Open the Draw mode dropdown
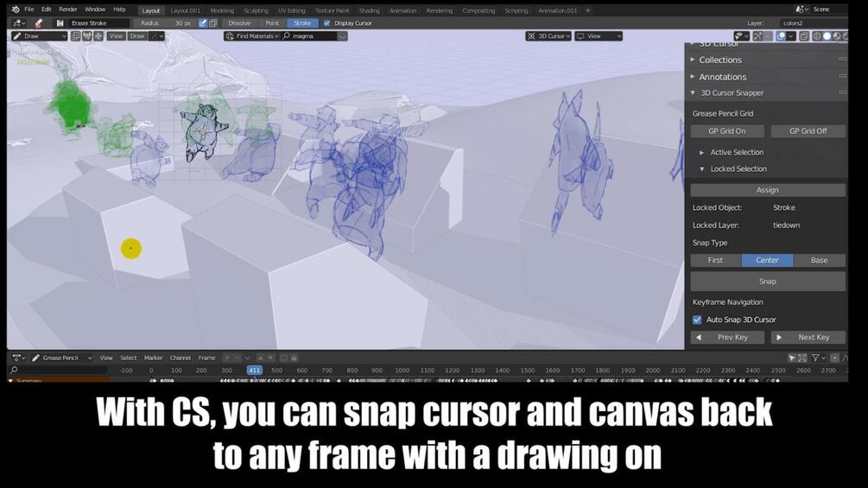The height and width of the screenshot is (488, 868). 40,36
